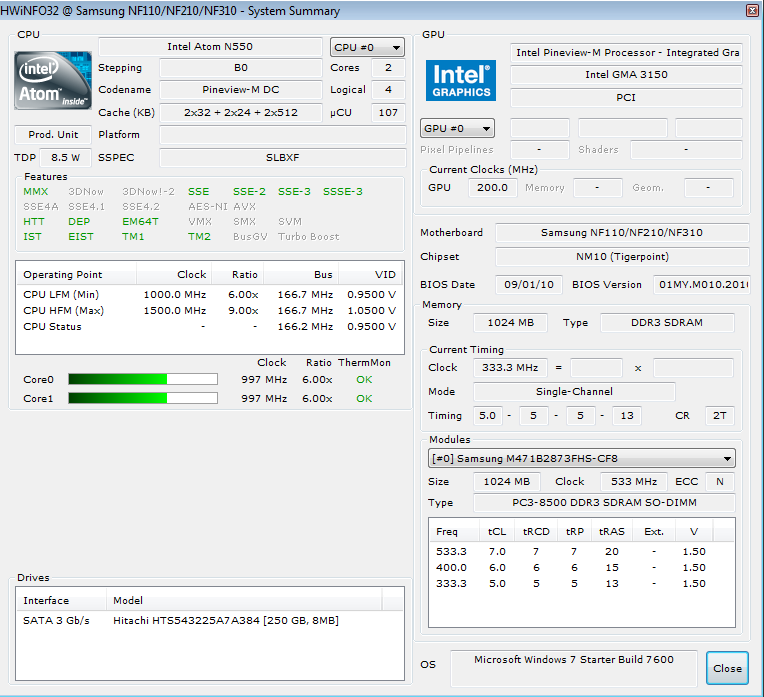
Task: Click the GPU clock 200.0 field
Action: [x=493, y=188]
